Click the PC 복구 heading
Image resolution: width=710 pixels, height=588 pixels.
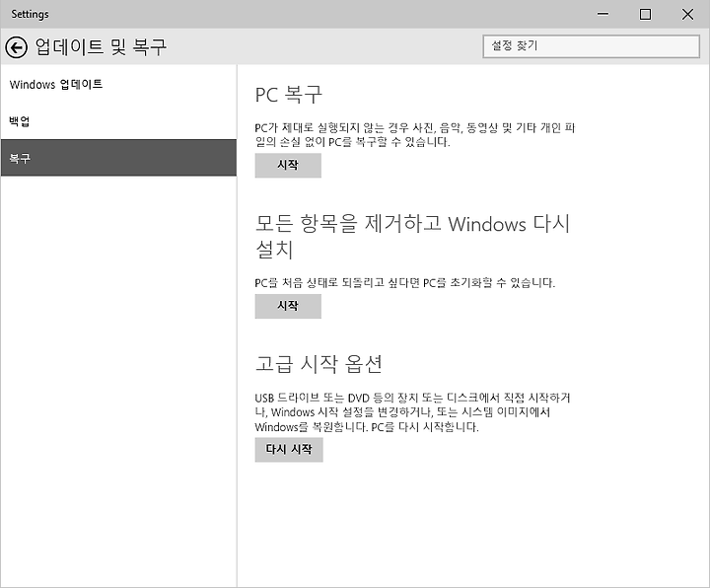(x=288, y=95)
